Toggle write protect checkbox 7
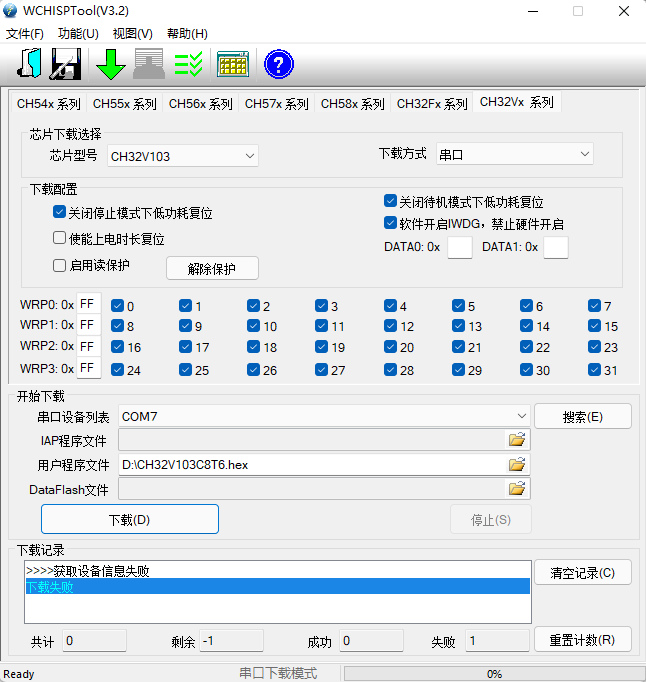Screen dimensions: 646x682 point(594,305)
